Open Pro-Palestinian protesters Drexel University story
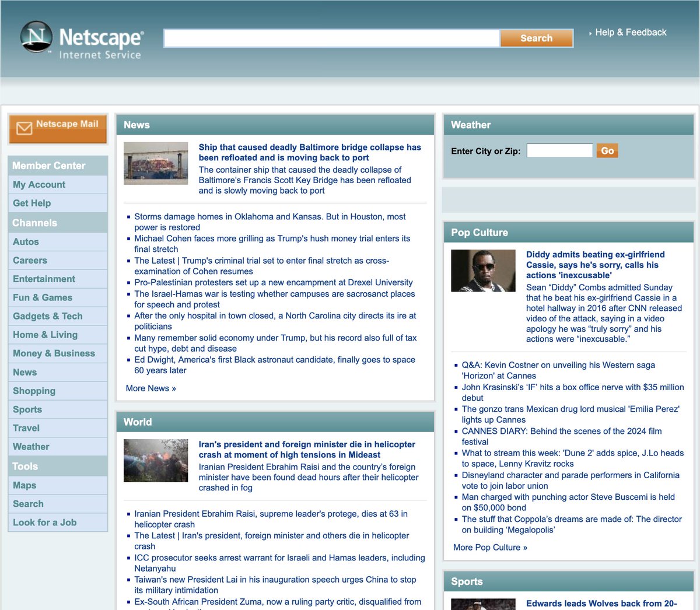700x610 pixels. point(274,282)
